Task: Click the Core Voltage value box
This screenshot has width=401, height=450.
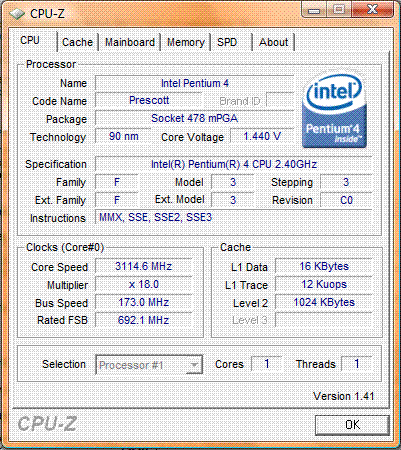Action: [262, 136]
